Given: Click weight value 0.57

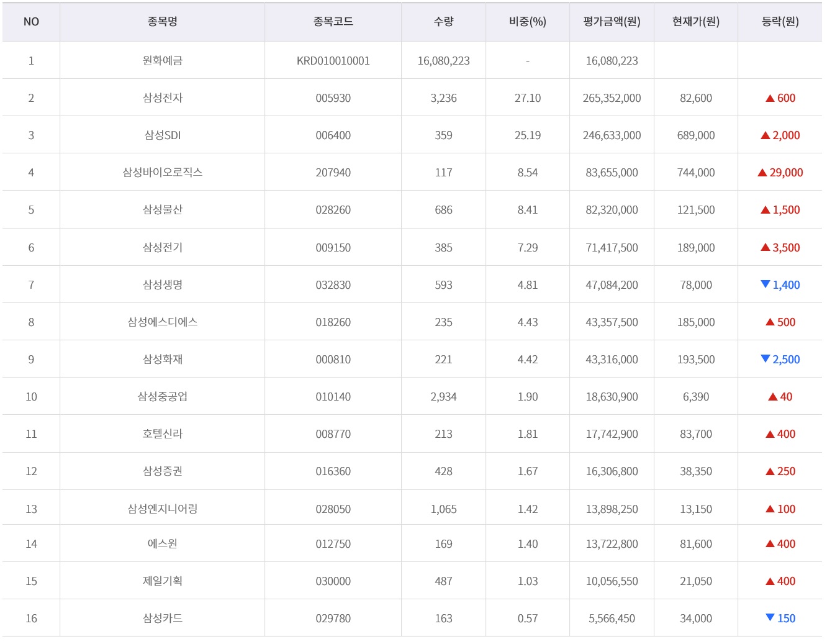Looking at the screenshot, I should (527, 619).
